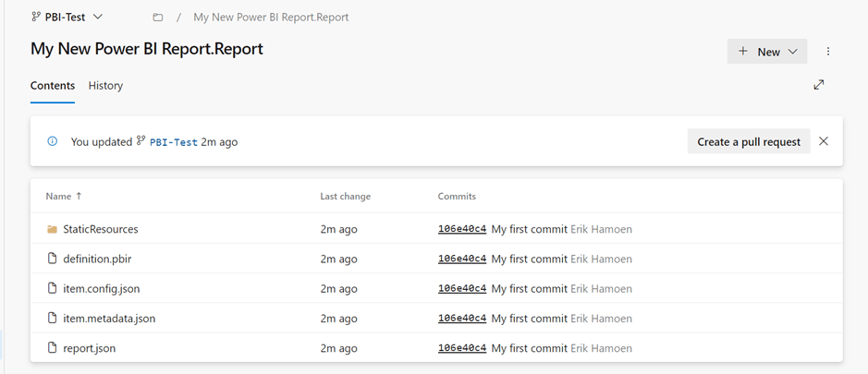The image size is (868, 374).
Task: Sort by the Name column header
Action: point(63,197)
